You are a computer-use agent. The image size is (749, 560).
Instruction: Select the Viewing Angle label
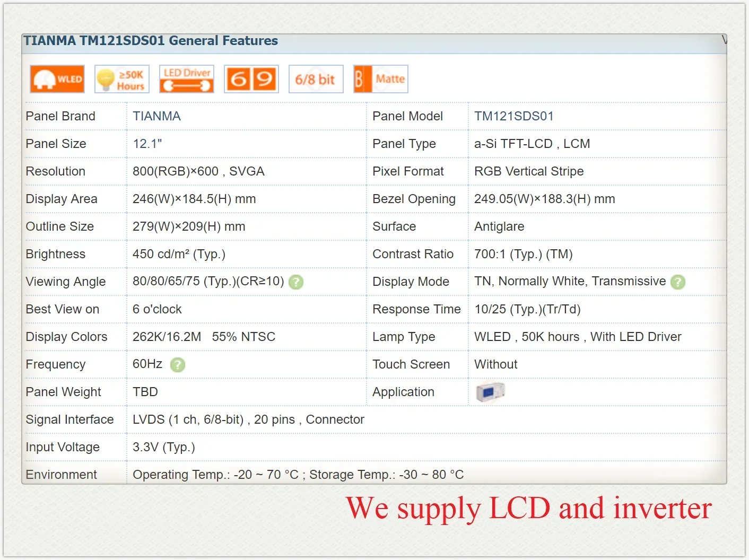pyautogui.click(x=66, y=282)
